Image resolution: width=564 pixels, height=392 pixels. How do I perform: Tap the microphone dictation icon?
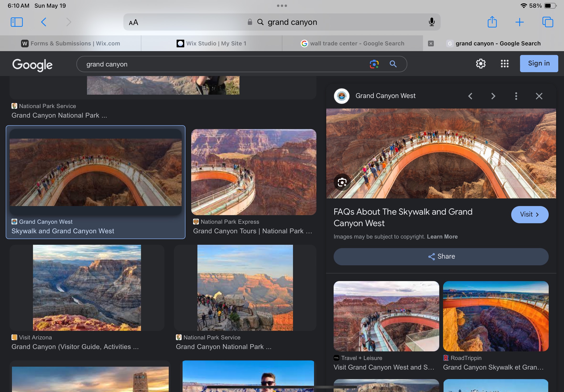coord(432,22)
